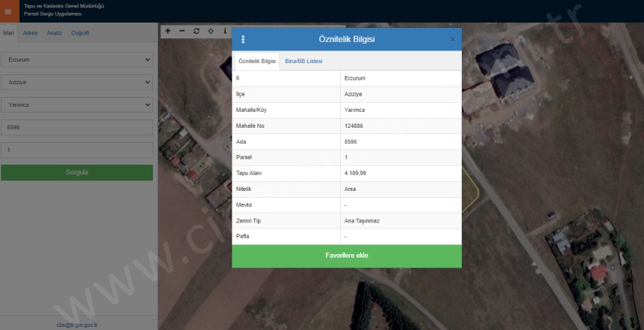Select the Öznitelik Bilgisi tab

tap(257, 61)
